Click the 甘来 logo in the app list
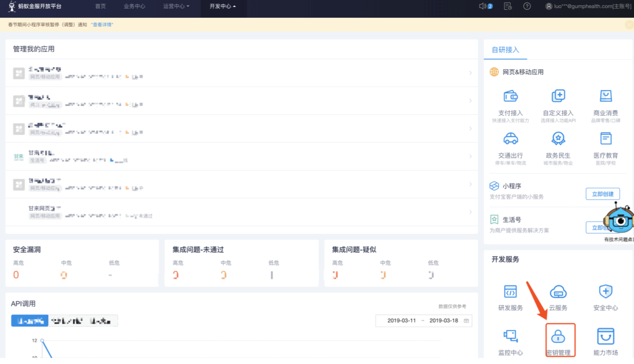 (19, 157)
